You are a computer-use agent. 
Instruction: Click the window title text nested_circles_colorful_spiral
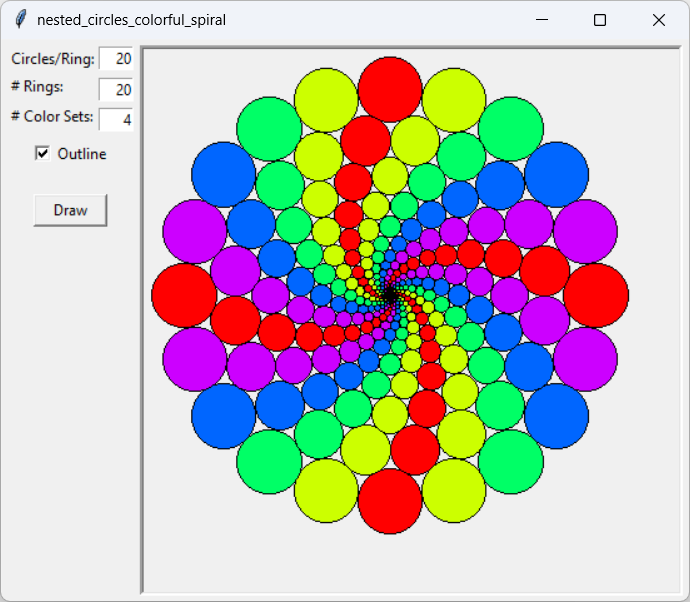point(131,20)
